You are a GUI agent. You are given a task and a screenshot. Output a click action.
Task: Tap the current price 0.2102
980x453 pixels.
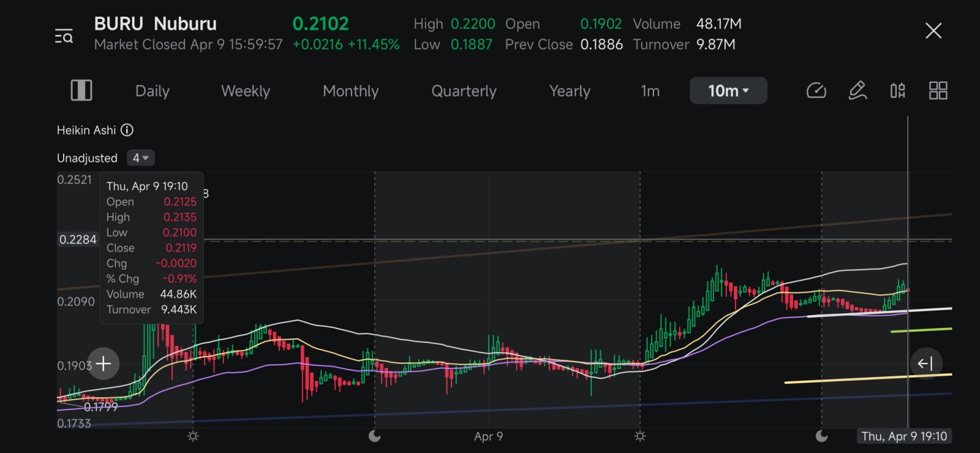point(320,24)
